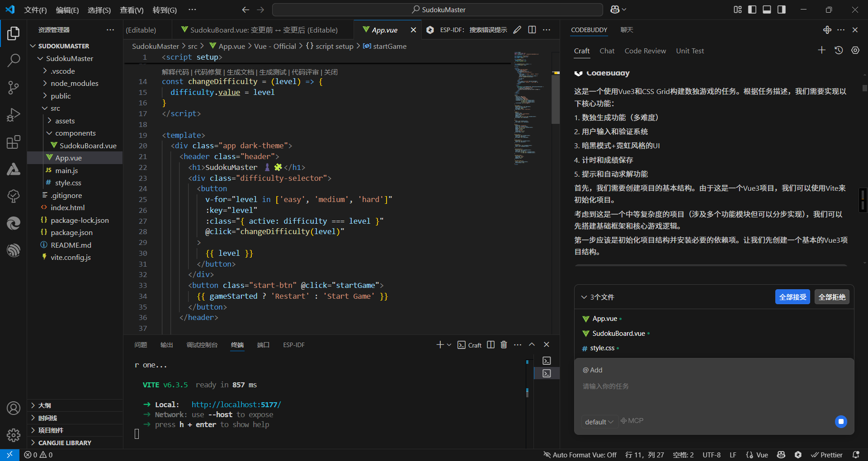Viewport: 868px width, 461px height.
Task: Go forward with the navigation arrow
Action: tap(260, 9)
